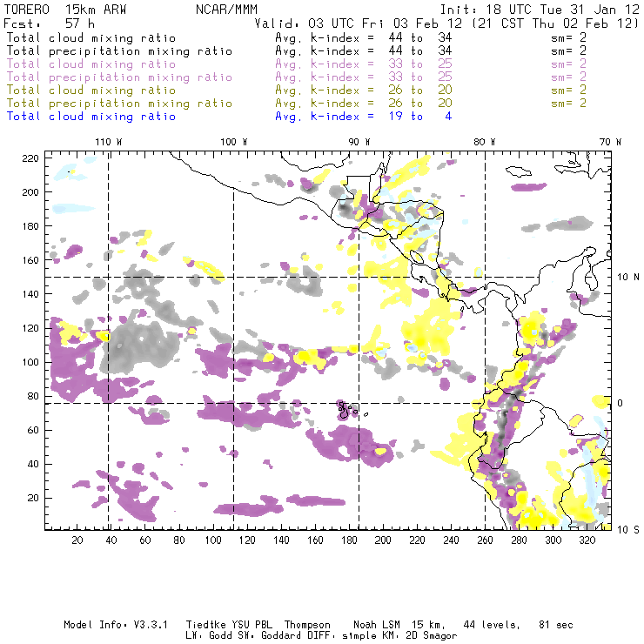Viewport: 644px width, 644px height.
Task: Click the blue 'Total cloud mixing ratio' legend line
Action: point(91,117)
